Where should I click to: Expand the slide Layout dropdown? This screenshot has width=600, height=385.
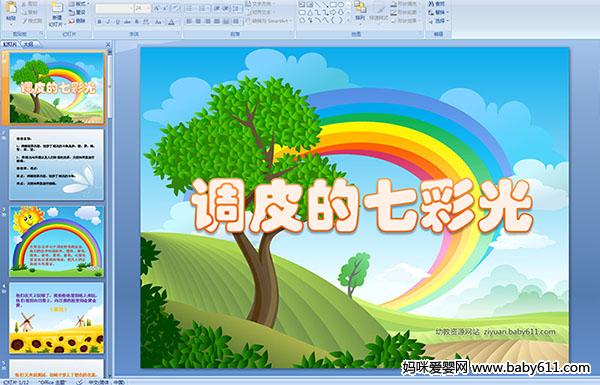[x=80, y=4]
